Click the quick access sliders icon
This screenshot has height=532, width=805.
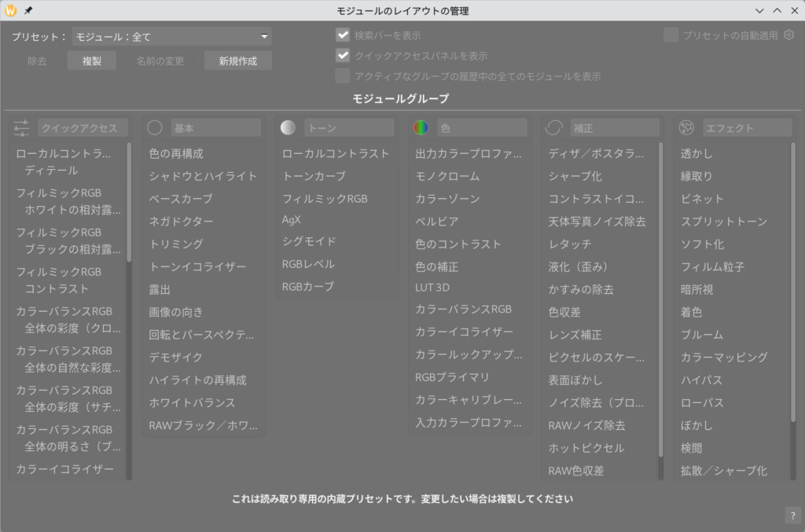pyautogui.click(x=21, y=128)
